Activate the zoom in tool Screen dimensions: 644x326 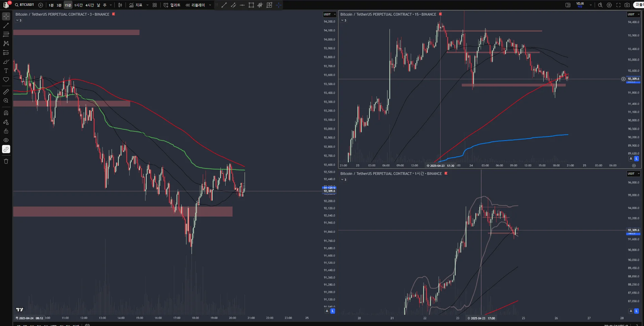pos(6,101)
